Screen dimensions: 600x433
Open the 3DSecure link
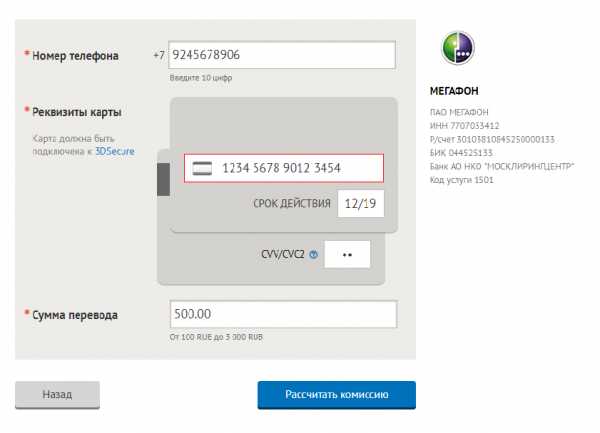tap(115, 151)
